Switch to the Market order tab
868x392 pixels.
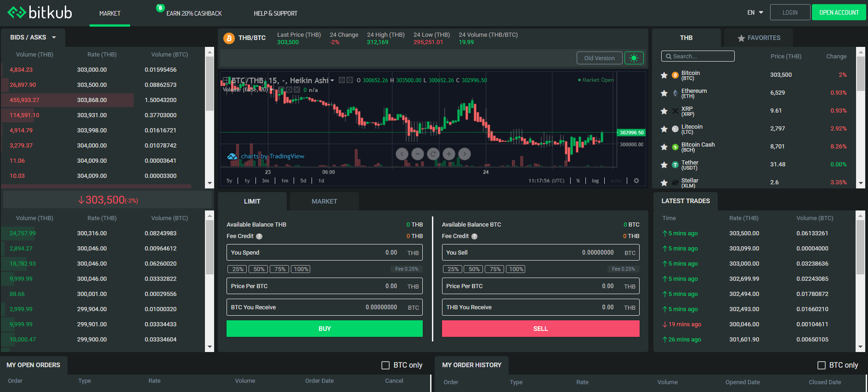pos(324,201)
